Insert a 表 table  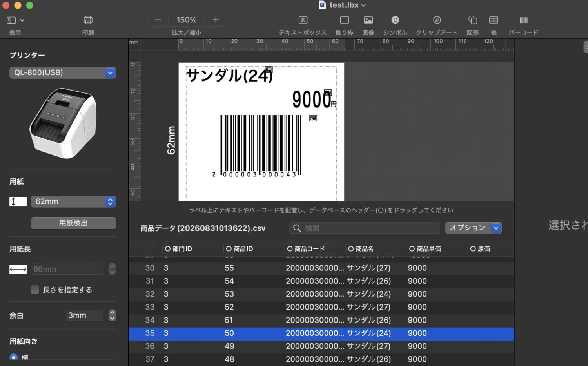coord(494,20)
